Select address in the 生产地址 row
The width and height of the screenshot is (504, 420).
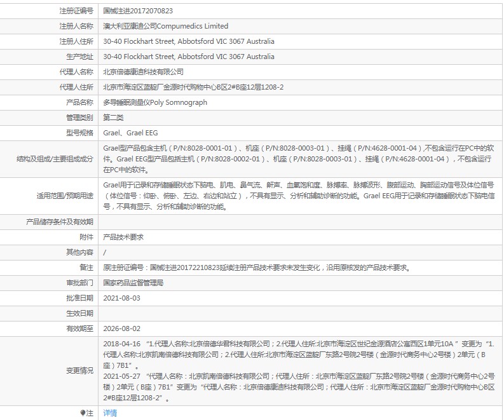189,57
